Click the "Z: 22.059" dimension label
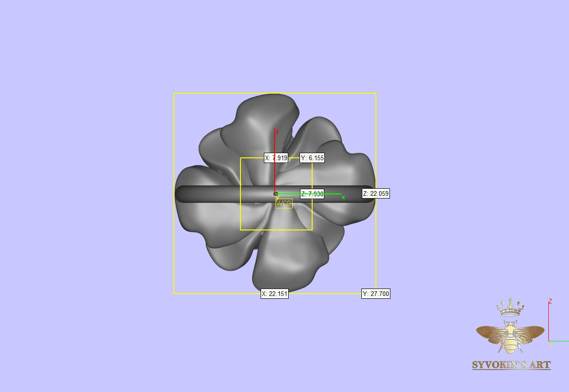 pos(375,193)
